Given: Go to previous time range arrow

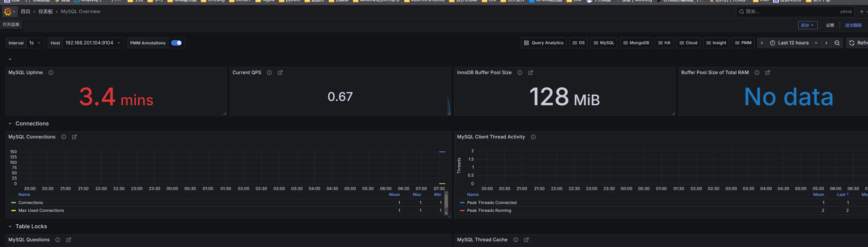Looking at the screenshot, I should point(762,43).
